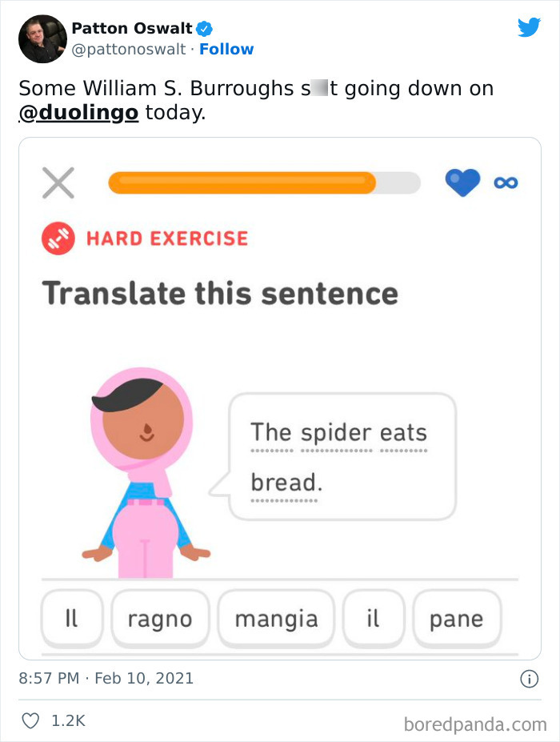Select the word tile 'pane'
Screen dimensions: 560x742
(457, 617)
